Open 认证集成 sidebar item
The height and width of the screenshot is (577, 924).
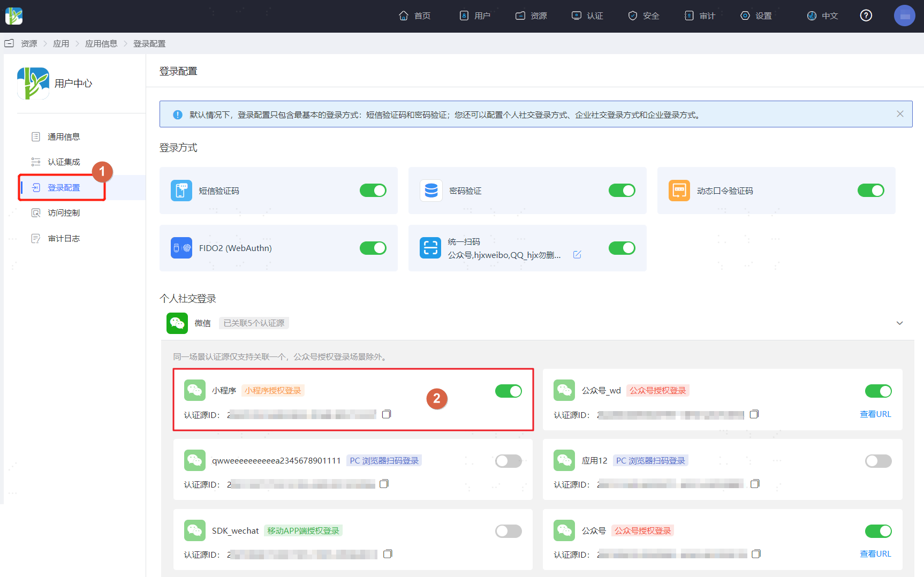64,162
